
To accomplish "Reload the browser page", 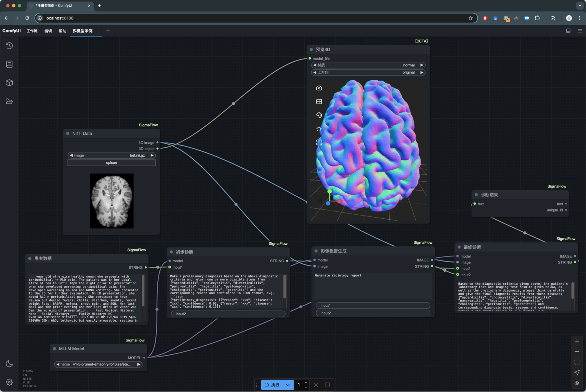I will (x=27, y=18).
